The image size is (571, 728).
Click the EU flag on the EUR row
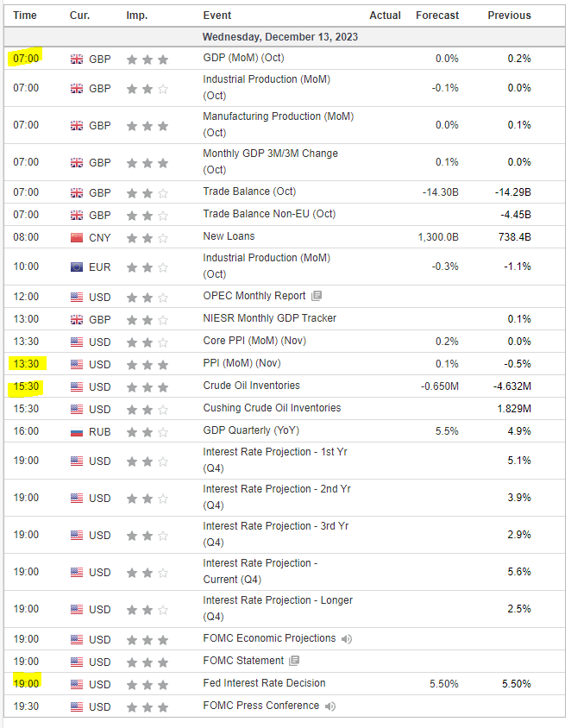coord(77,267)
